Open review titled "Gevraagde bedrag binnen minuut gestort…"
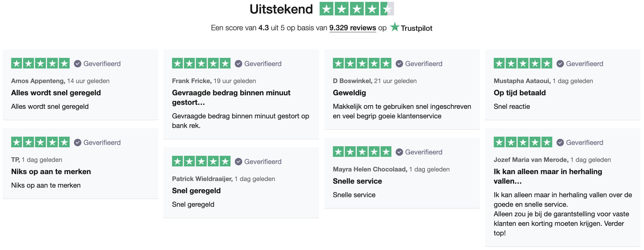This screenshot has height=250, width=644. coord(231,97)
